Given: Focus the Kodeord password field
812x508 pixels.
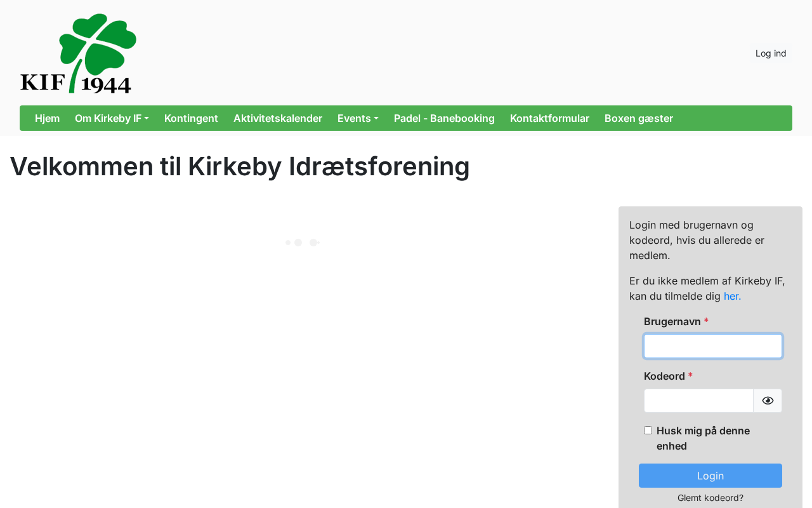Looking at the screenshot, I should (x=698, y=401).
